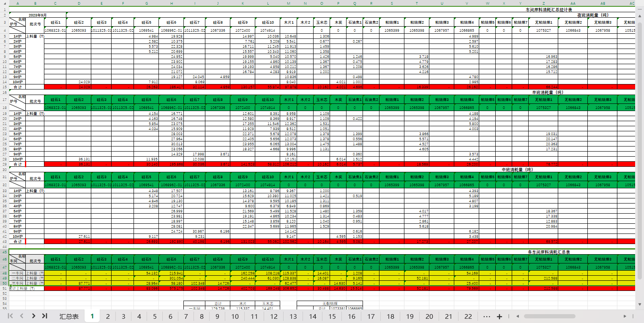Screen dimensions: 644x323
Task: Switch to sheet tab 2
Action: tap(108, 317)
